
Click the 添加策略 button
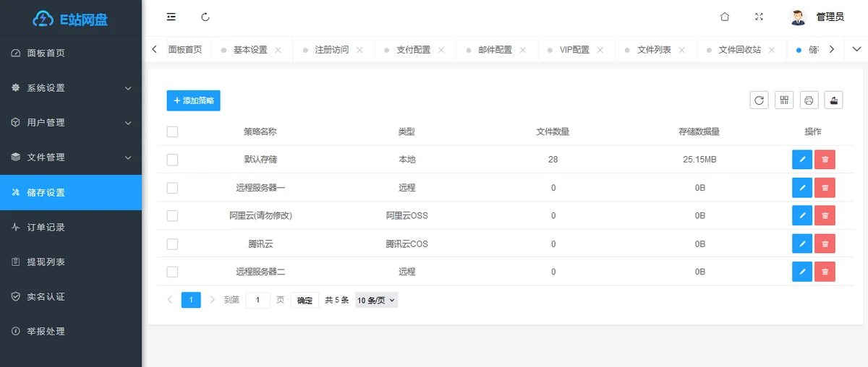click(193, 100)
